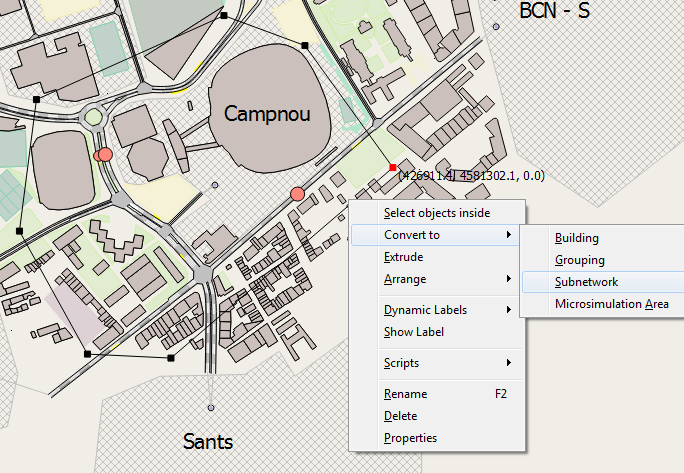The width and height of the screenshot is (684, 473).
Task: Delete the polygon via context menu
Action: click(x=401, y=416)
